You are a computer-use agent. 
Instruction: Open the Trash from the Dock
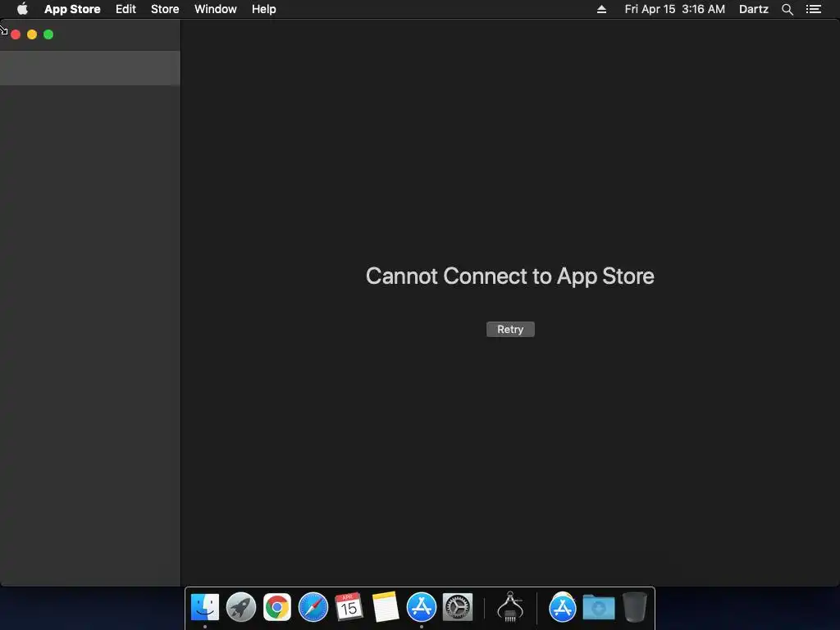pos(635,607)
